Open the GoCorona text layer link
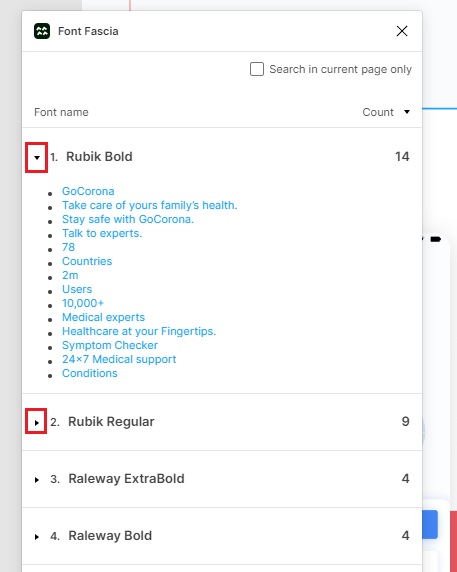Image resolution: width=457 pixels, height=572 pixels. click(88, 191)
